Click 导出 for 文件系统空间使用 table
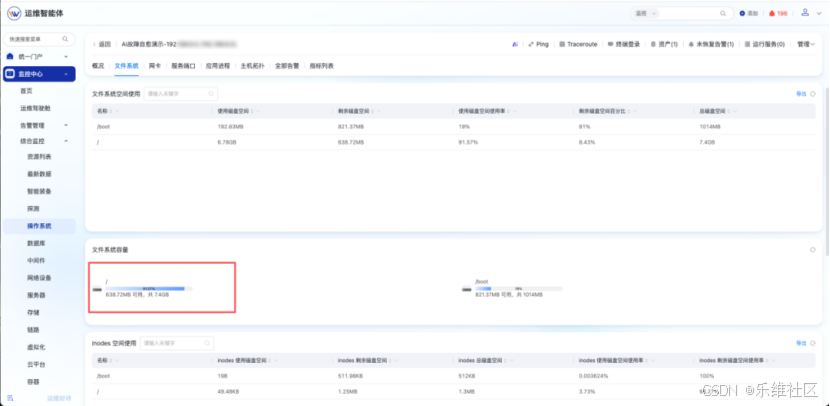Image resolution: width=830 pixels, height=406 pixels. click(x=801, y=94)
